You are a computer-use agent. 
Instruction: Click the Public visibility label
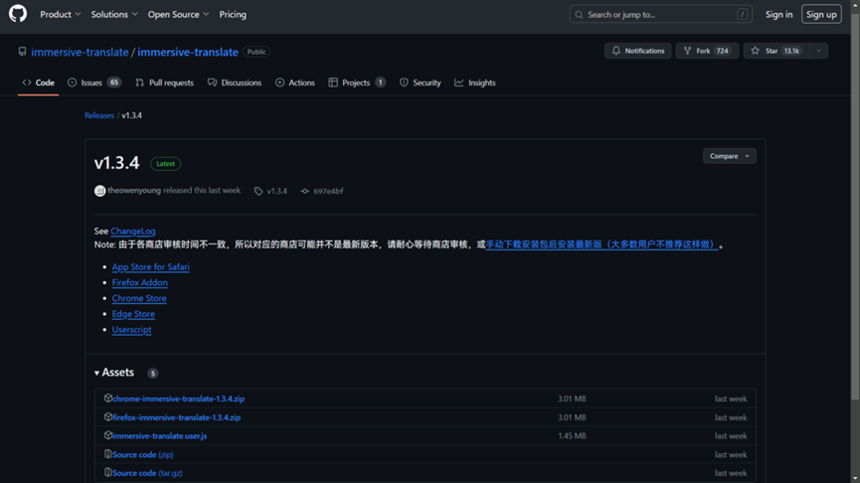click(256, 52)
